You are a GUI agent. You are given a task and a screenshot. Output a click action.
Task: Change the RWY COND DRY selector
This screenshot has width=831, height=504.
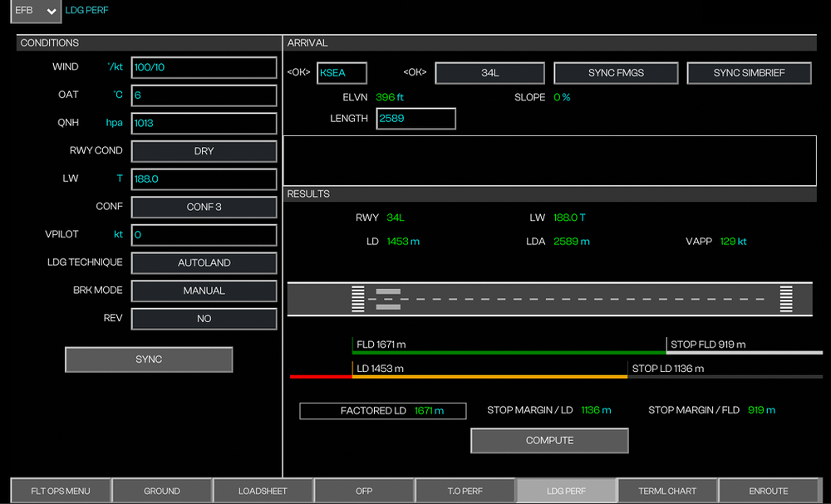point(204,151)
